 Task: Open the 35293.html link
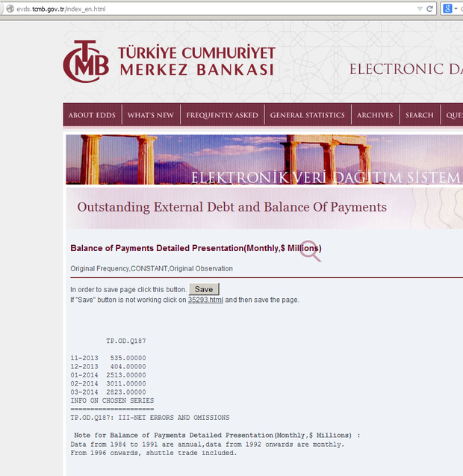(x=205, y=300)
